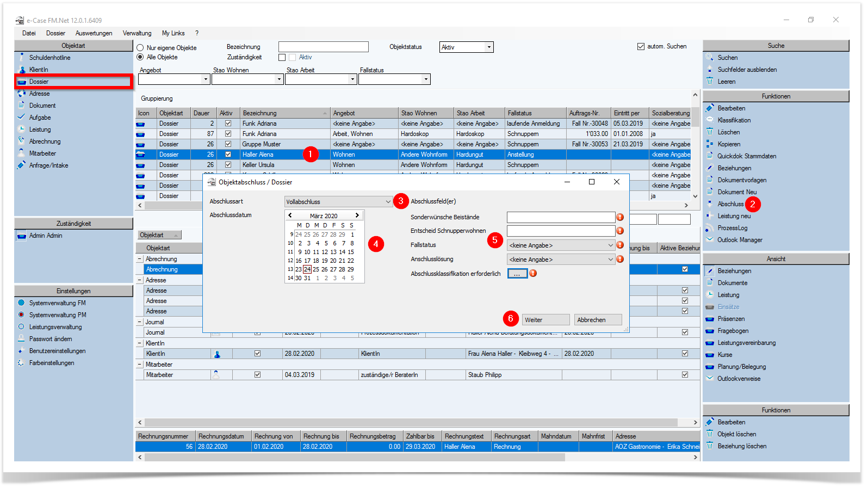Open Leistungsverwaltung settings
Viewport: 868px width, 488px height.
click(x=55, y=327)
